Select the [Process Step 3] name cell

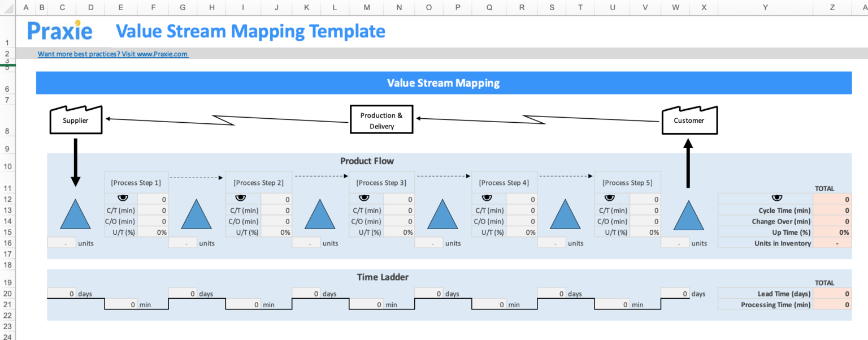coord(381,182)
